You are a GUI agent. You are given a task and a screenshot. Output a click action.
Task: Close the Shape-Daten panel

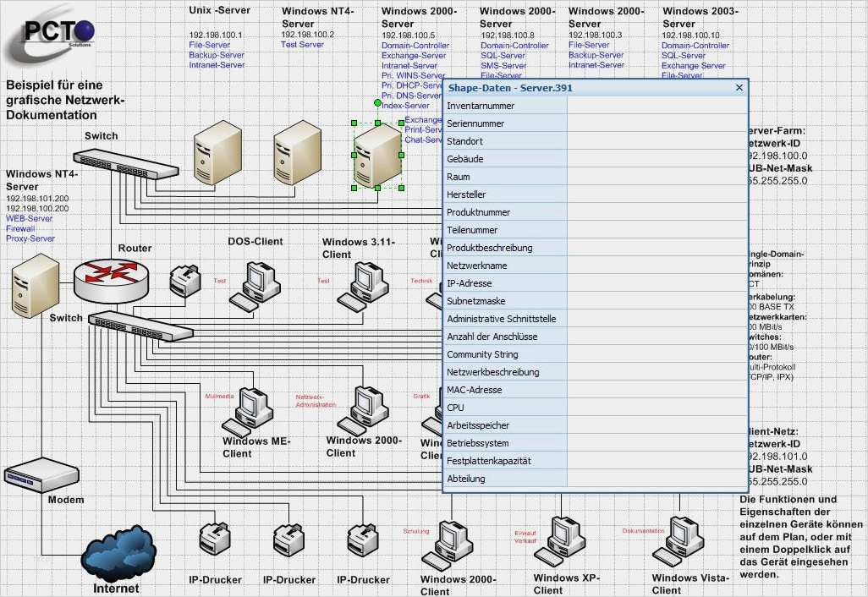(x=739, y=87)
